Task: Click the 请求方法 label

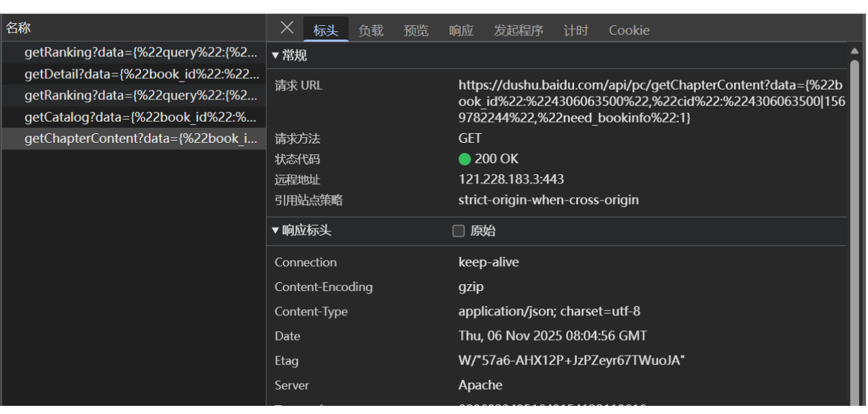Action: point(297,139)
